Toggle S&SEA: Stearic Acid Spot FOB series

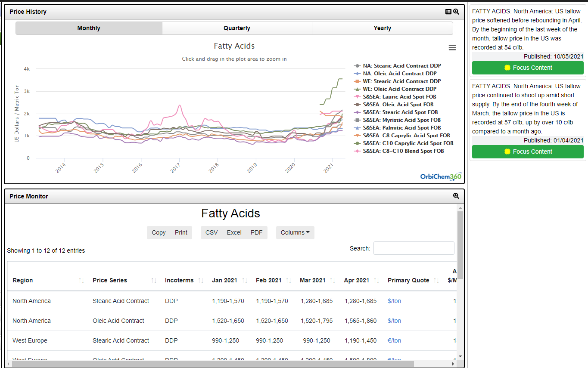tap(396, 112)
